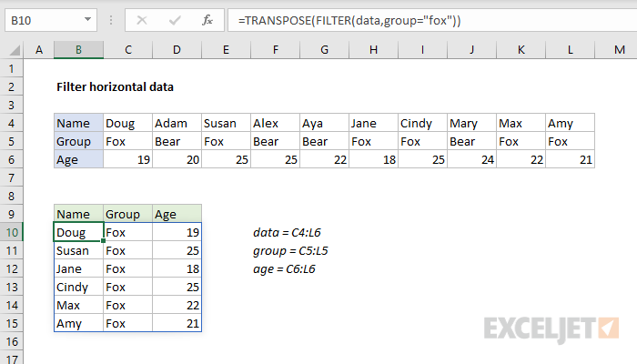Image resolution: width=637 pixels, height=364 pixels.
Task: Select the 'Jane' cell in row 12
Action: pyautogui.click(x=79, y=269)
